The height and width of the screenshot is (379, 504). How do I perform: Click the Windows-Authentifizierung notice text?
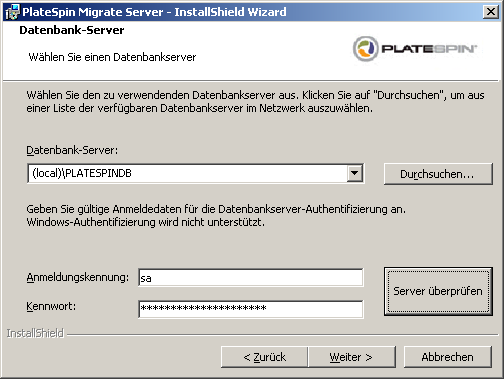pyautogui.click(x=146, y=222)
